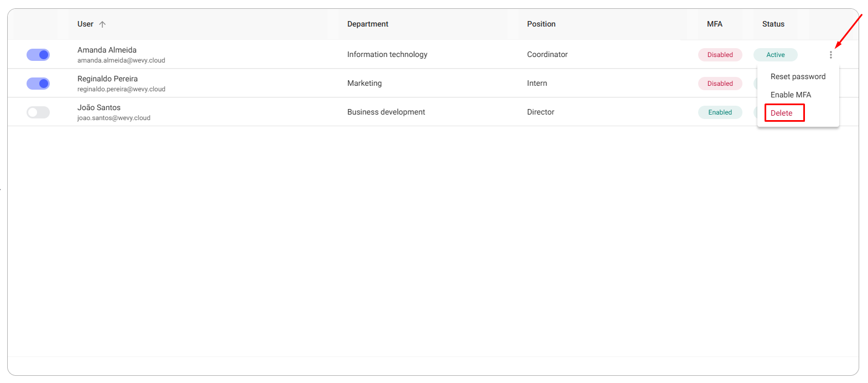Click the User column header

tap(85, 24)
